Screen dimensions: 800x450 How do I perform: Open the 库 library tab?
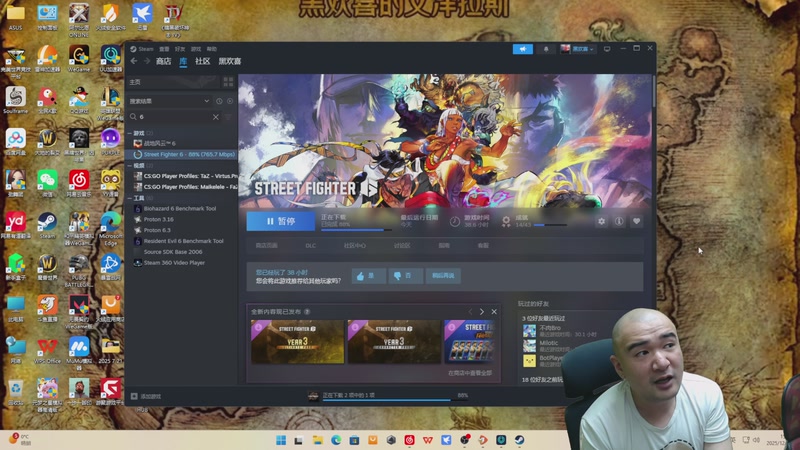click(183, 61)
